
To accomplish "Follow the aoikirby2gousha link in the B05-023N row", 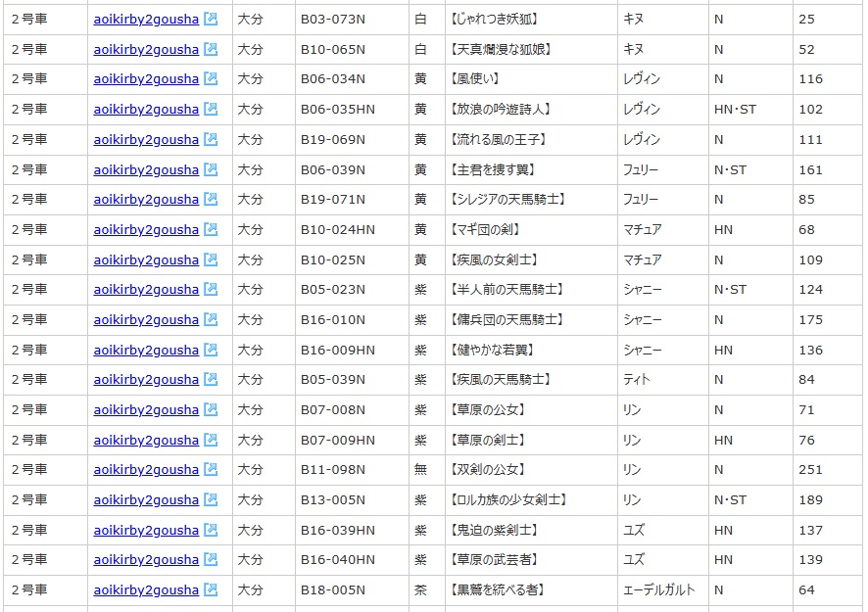I will (x=146, y=290).
